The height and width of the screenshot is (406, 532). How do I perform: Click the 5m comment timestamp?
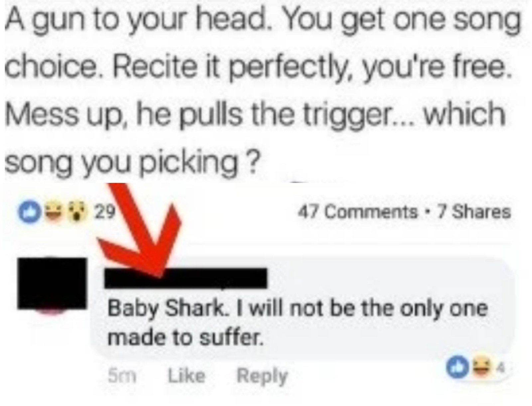click(122, 376)
